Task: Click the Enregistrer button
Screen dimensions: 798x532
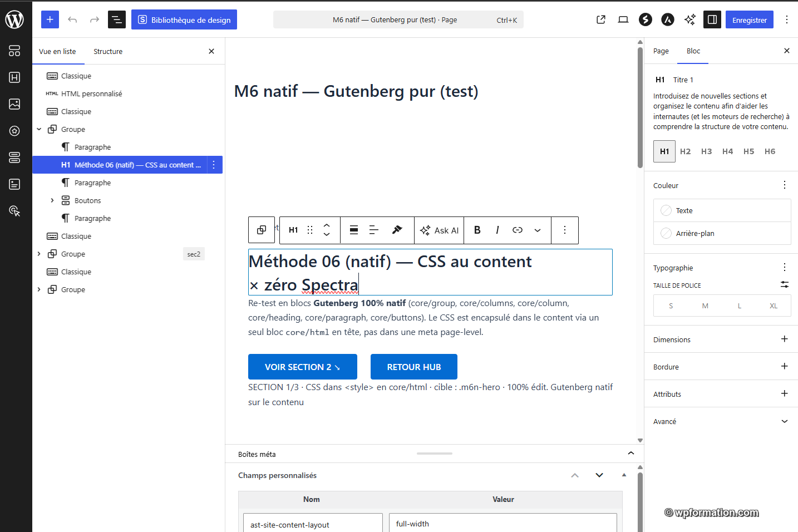Action: point(750,19)
